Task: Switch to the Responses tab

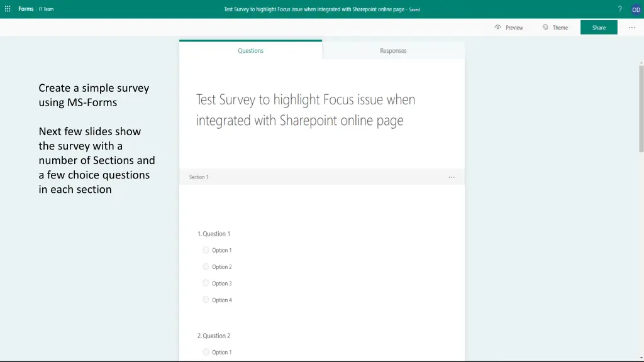Action: click(393, 51)
